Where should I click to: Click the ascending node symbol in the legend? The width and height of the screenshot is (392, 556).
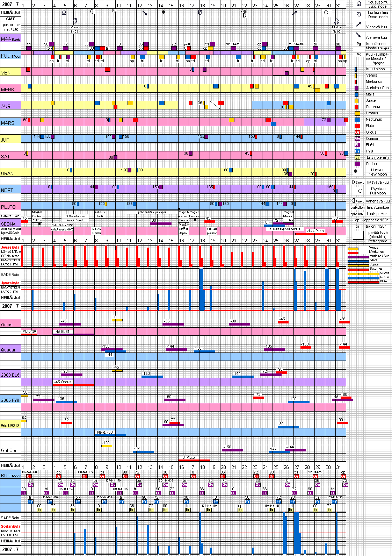pos(359,4)
